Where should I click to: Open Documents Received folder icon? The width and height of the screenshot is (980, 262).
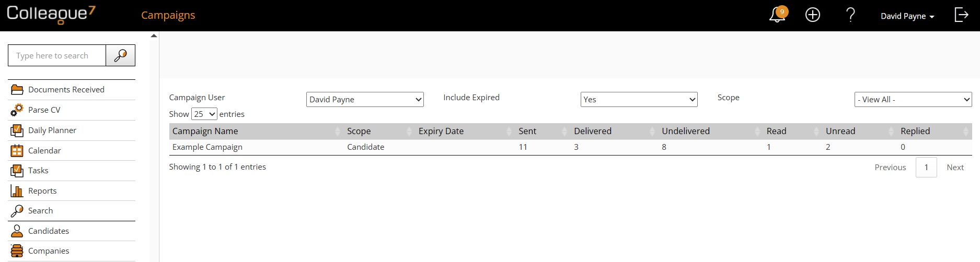17,90
